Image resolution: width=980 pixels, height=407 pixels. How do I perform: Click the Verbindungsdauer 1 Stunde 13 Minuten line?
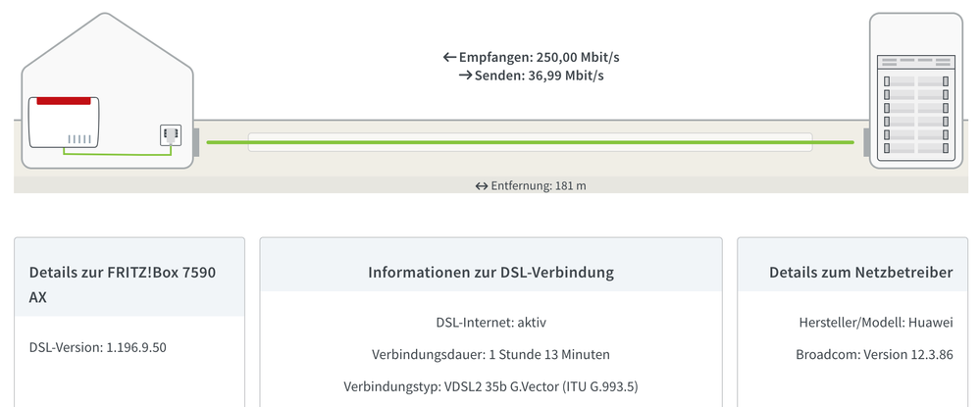click(x=490, y=353)
